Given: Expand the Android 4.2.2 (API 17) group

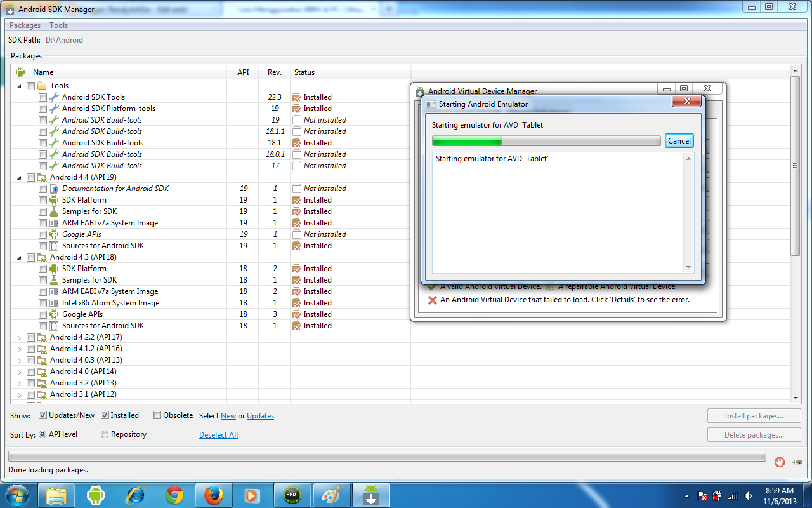Looking at the screenshot, I should point(19,337).
